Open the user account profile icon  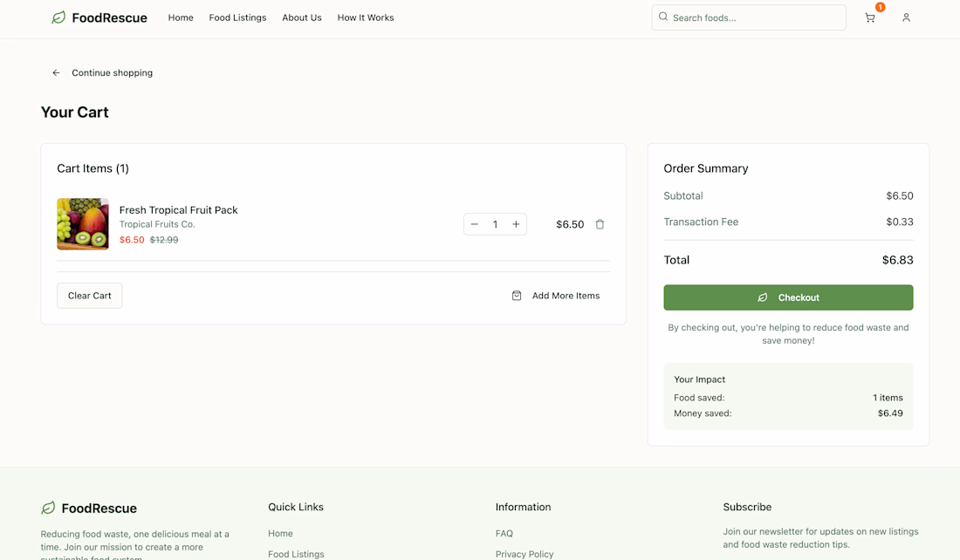pyautogui.click(x=906, y=17)
